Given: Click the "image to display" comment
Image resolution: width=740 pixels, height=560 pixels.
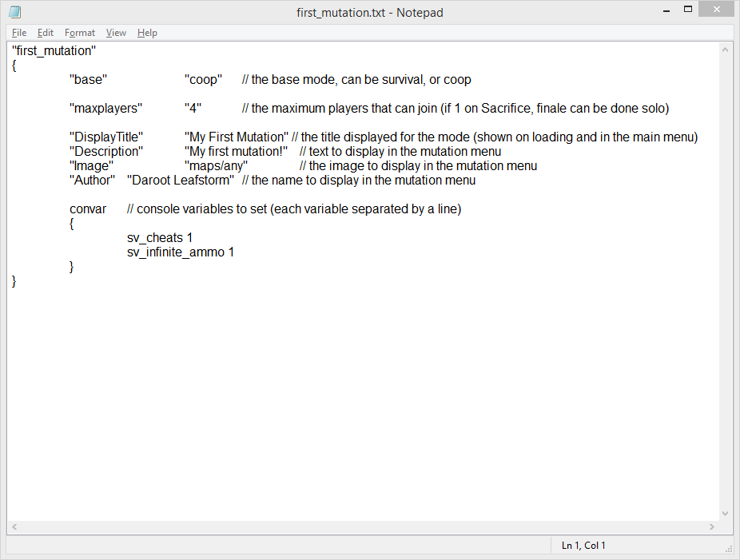Looking at the screenshot, I should pyautogui.click(x=418, y=166).
